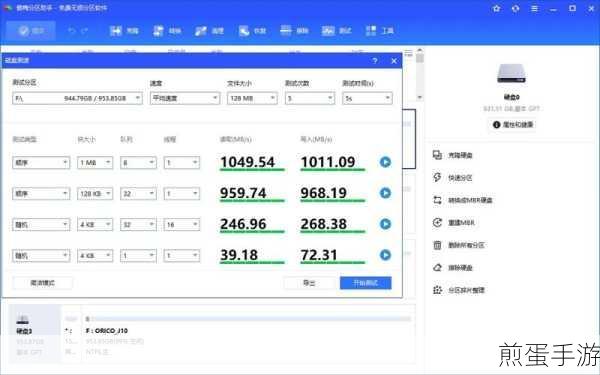
Task: Open the second toolbar tool with arrows icon
Action: click(x=167, y=31)
